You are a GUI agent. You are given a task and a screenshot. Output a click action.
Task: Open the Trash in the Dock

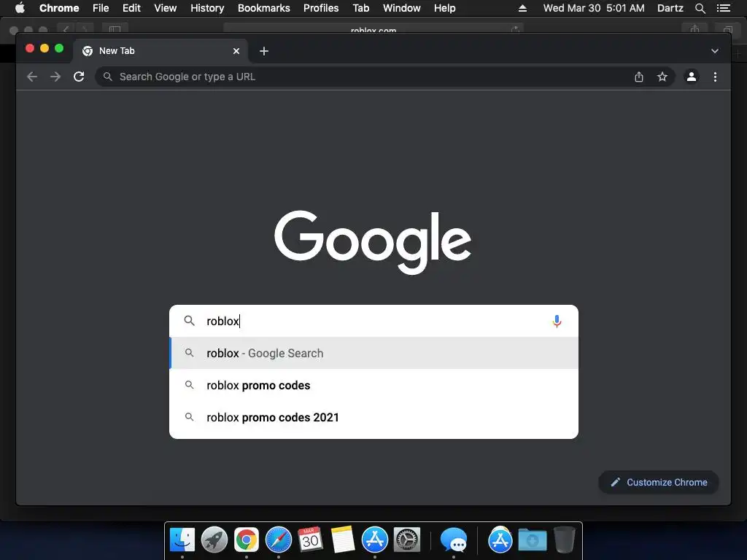click(564, 540)
